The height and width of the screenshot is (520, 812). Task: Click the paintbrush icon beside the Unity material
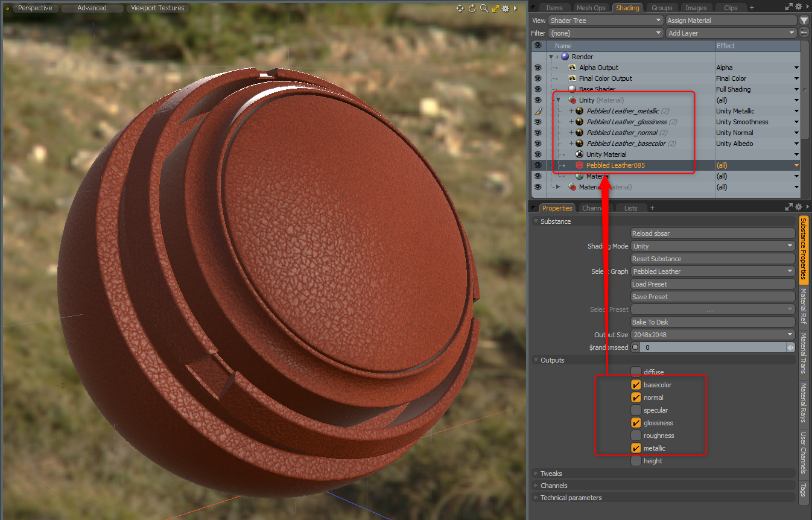pos(538,110)
